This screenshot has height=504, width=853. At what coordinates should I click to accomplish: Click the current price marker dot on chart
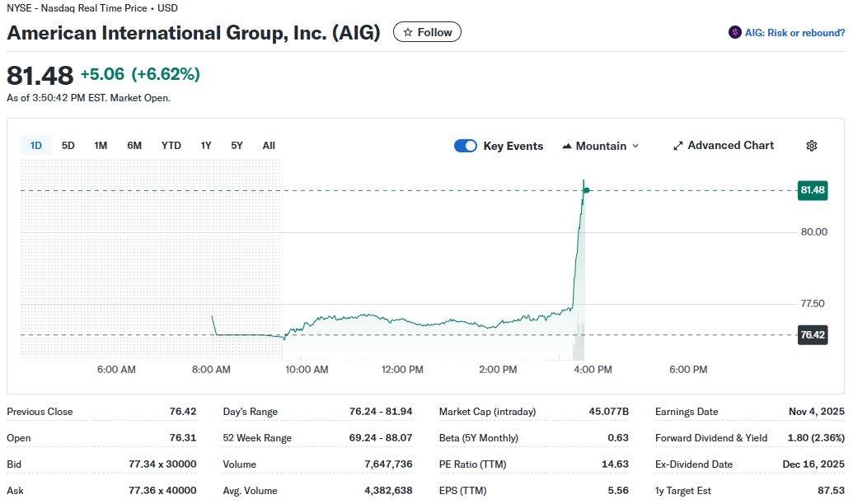587,190
